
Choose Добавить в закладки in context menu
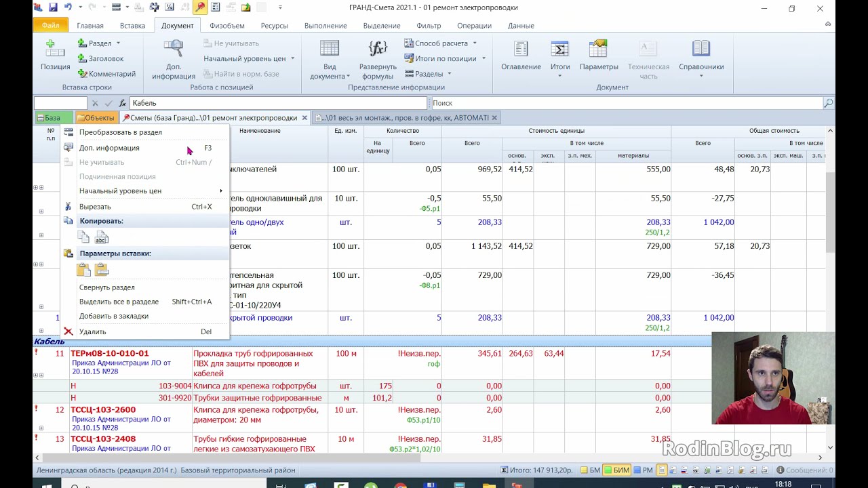point(145,316)
